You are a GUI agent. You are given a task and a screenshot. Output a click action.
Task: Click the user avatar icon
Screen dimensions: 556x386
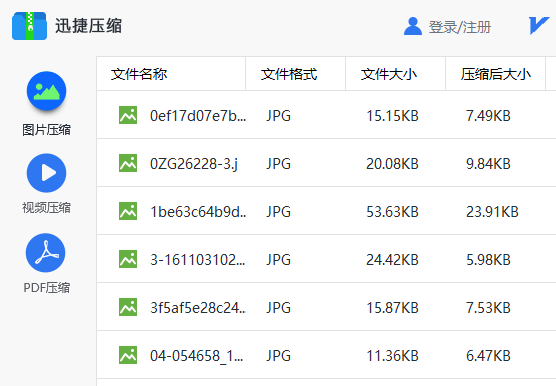413,26
